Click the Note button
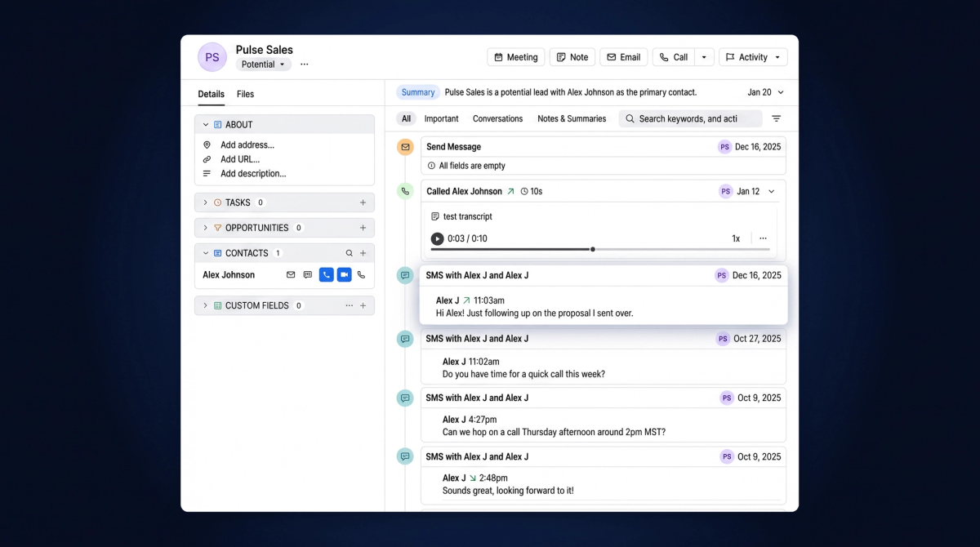 [572, 57]
